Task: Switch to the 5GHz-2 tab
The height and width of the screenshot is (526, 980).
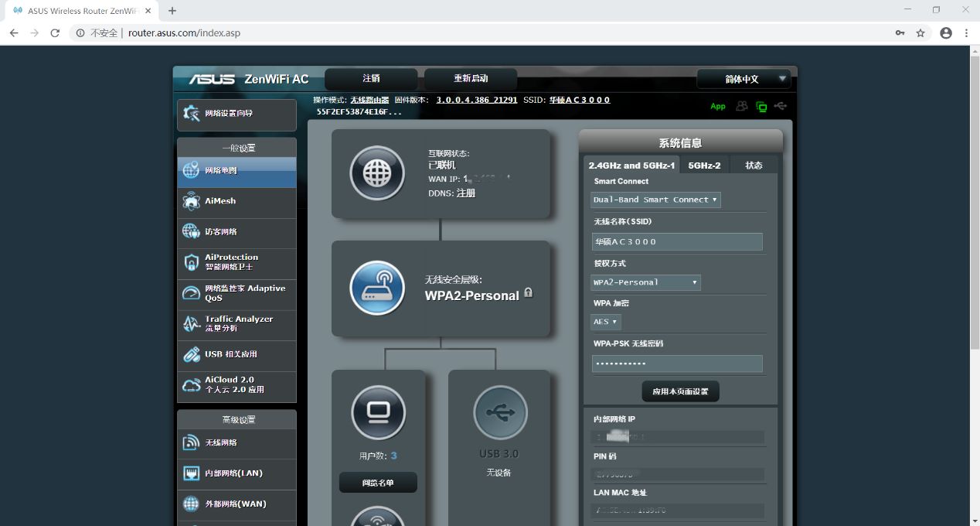Action: [704, 166]
